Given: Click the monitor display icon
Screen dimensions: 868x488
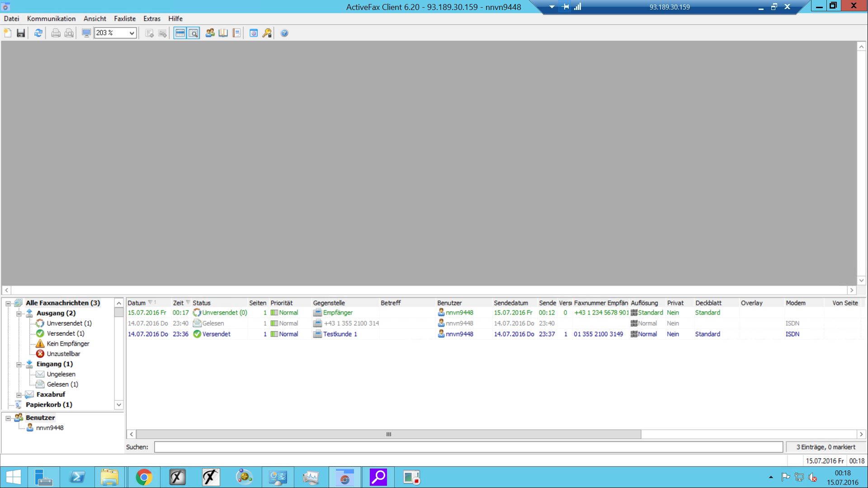Looking at the screenshot, I should coord(86,33).
